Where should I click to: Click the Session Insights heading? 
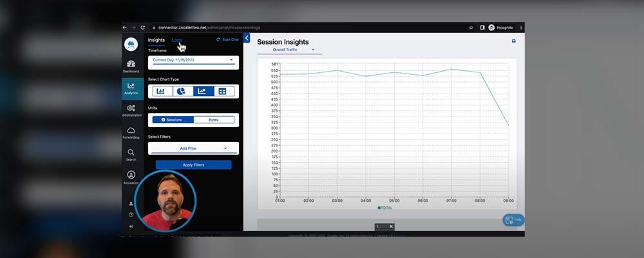(x=283, y=42)
